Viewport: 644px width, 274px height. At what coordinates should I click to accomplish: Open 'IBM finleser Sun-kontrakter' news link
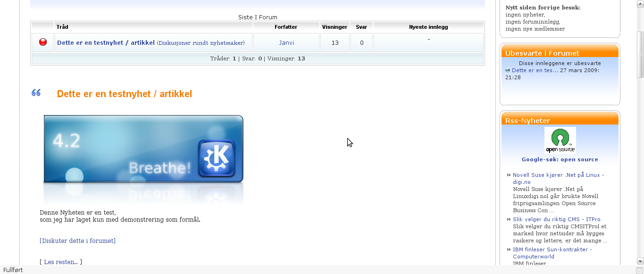coord(552,253)
